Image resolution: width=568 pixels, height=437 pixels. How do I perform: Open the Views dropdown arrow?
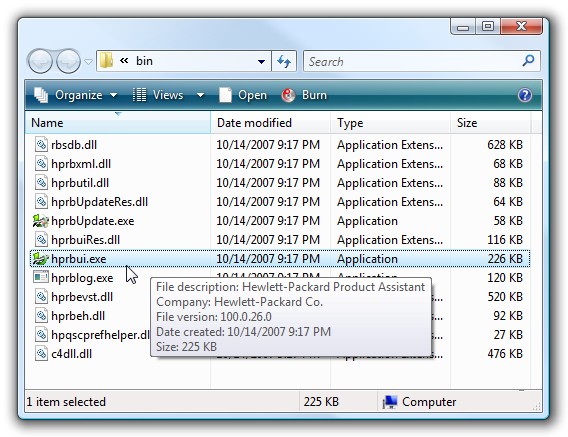[x=200, y=95]
